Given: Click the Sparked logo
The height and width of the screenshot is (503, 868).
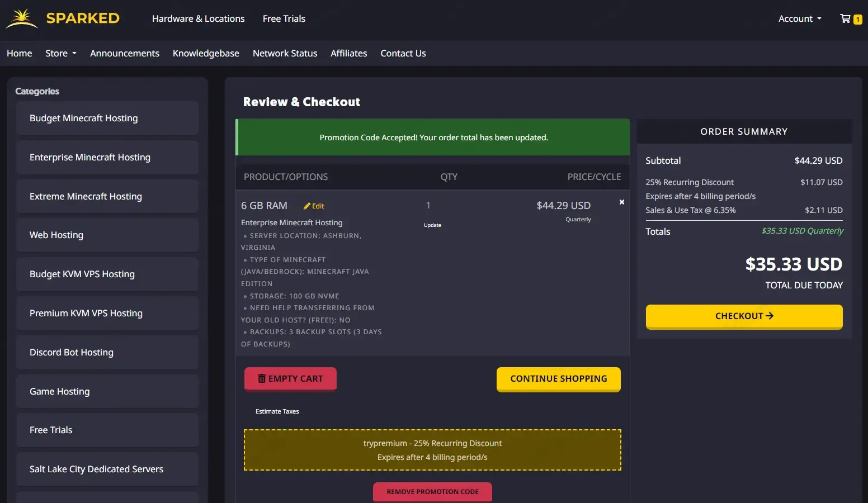Looking at the screenshot, I should point(63,18).
